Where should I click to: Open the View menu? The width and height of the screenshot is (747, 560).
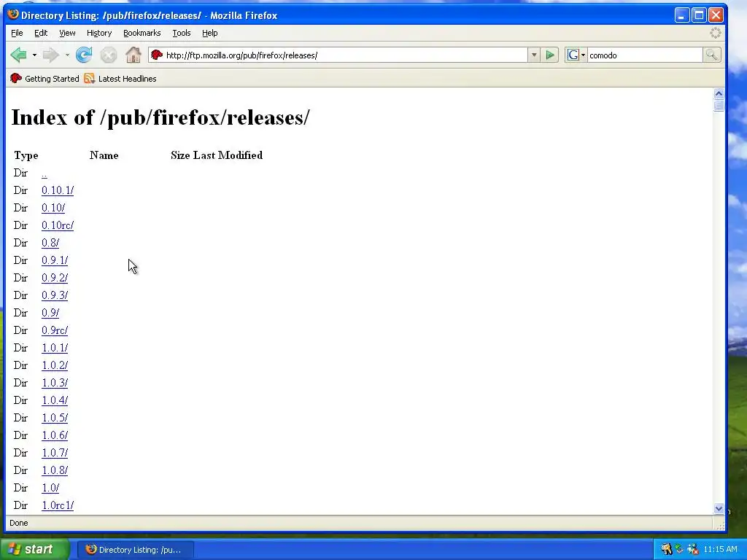tap(67, 33)
